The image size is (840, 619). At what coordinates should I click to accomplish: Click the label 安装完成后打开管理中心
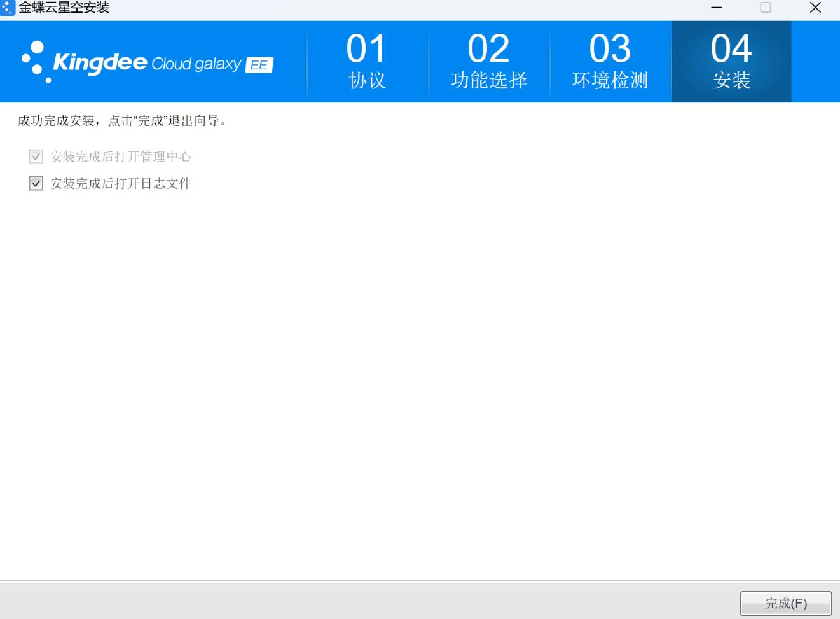121,156
